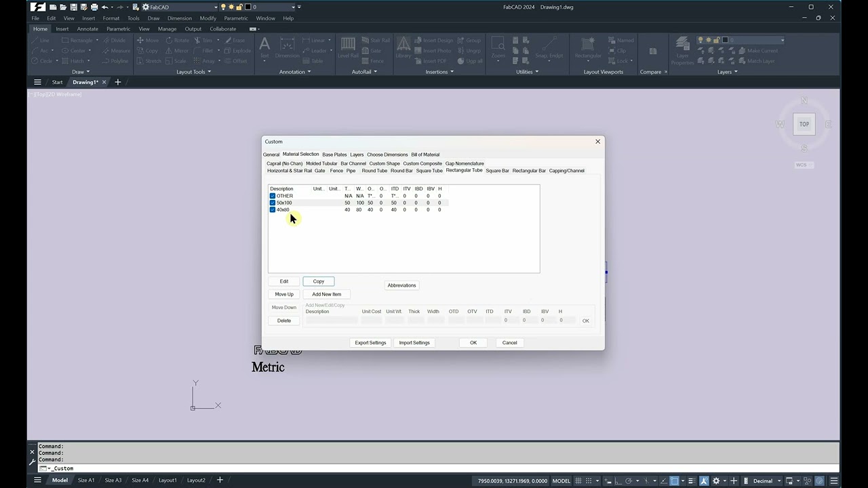Click the Rectangular viewport icon
The image size is (868, 488).
[x=588, y=49]
